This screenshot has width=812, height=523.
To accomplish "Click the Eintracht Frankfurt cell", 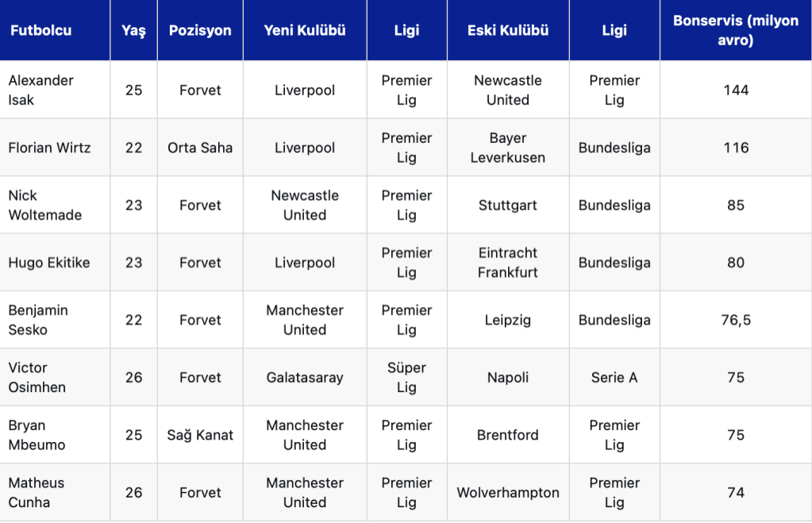I will click(508, 263).
